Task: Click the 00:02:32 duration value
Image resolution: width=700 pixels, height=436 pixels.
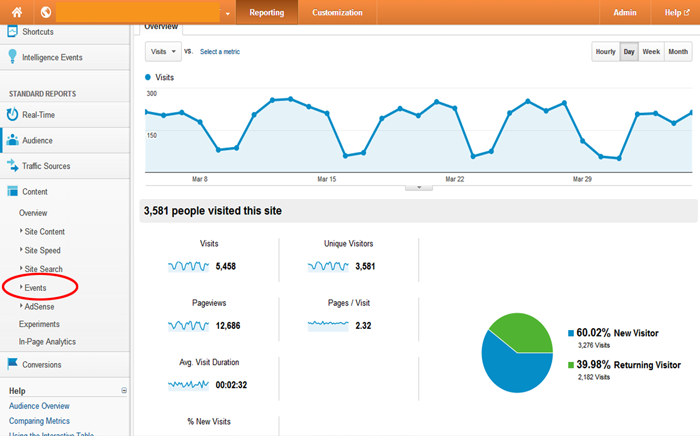Action: coord(231,385)
